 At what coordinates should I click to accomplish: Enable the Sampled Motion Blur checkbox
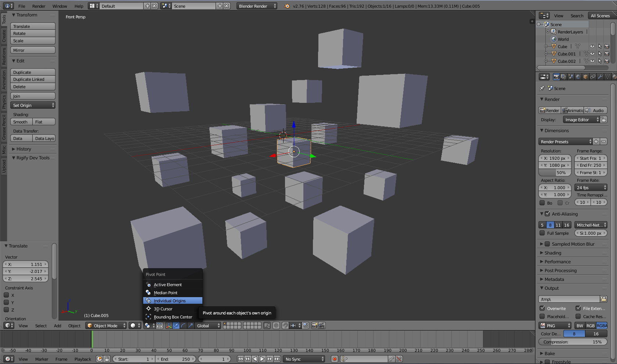click(x=547, y=244)
